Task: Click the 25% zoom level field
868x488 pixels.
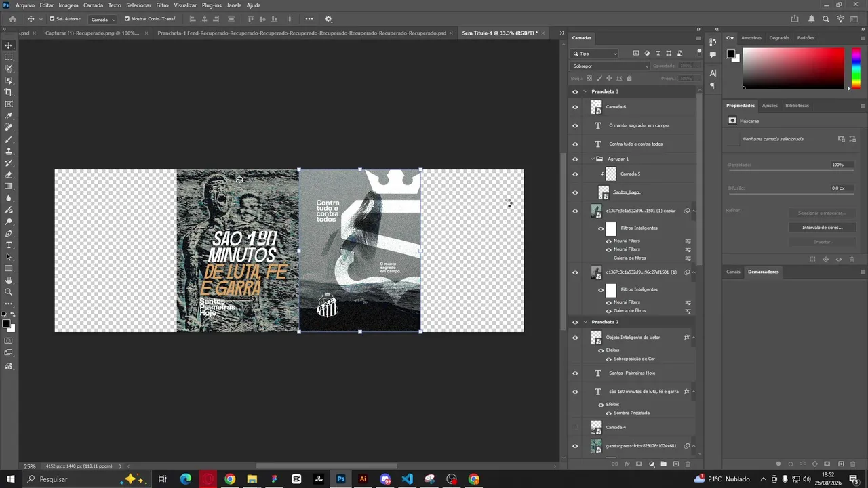Action: tap(30, 466)
